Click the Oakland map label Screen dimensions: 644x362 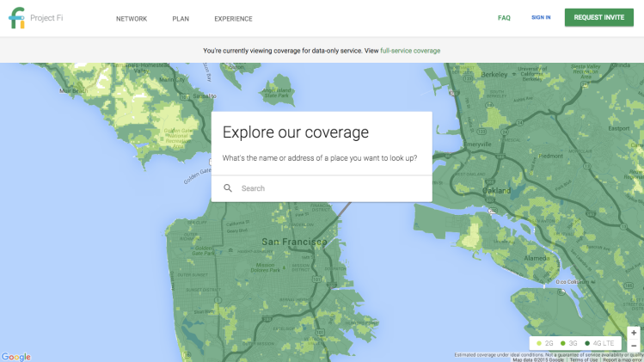pos(496,191)
